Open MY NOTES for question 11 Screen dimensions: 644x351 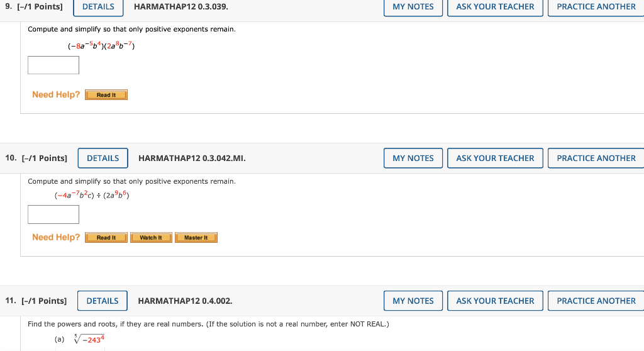point(413,301)
